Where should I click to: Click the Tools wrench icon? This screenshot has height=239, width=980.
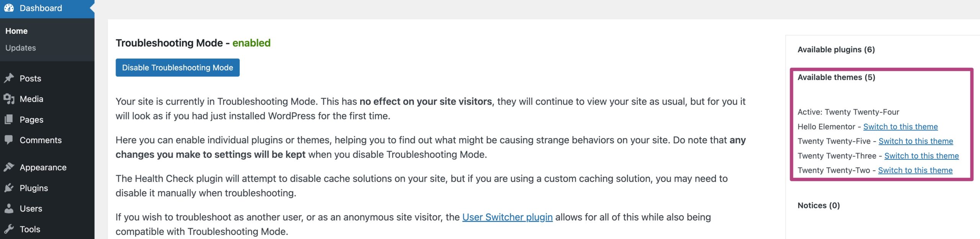9,229
